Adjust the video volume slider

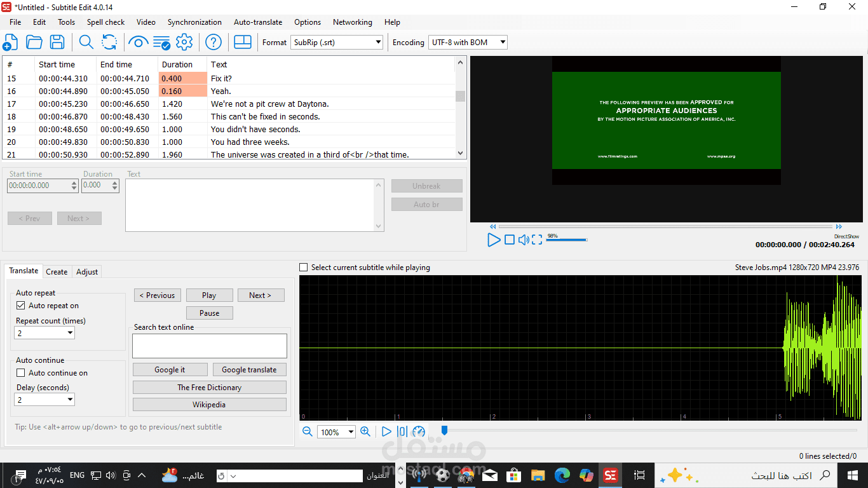pos(566,240)
